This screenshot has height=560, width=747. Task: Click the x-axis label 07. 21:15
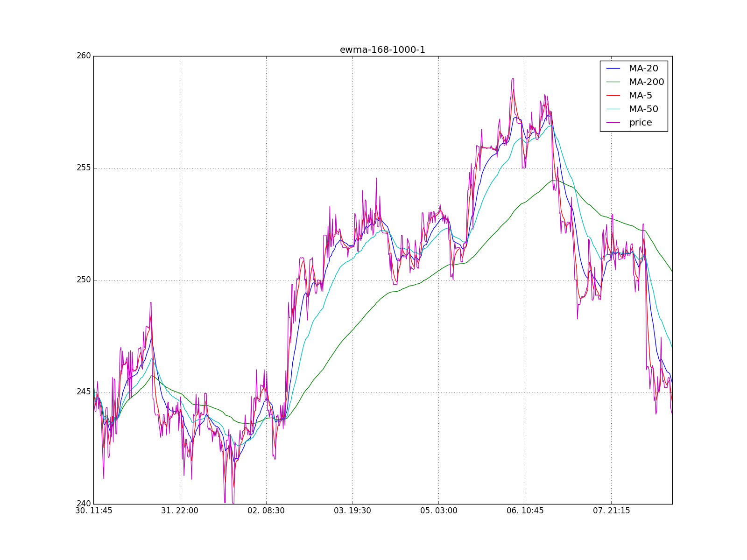(612, 511)
